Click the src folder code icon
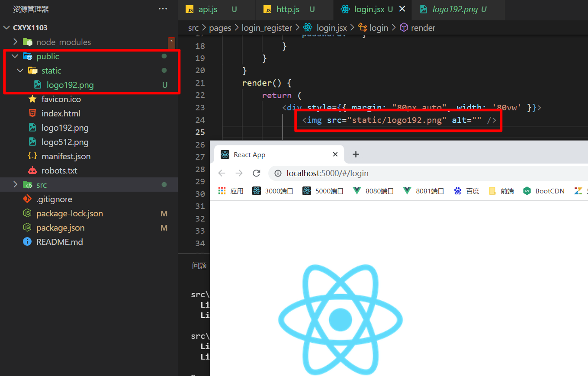Image resolution: width=588 pixels, height=376 pixels. pos(27,185)
